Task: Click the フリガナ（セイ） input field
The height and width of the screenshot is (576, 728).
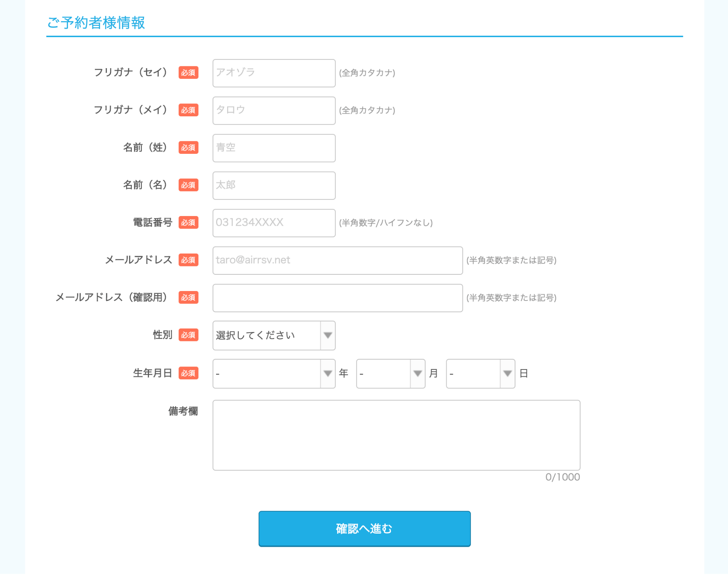Action: pos(274,73)
